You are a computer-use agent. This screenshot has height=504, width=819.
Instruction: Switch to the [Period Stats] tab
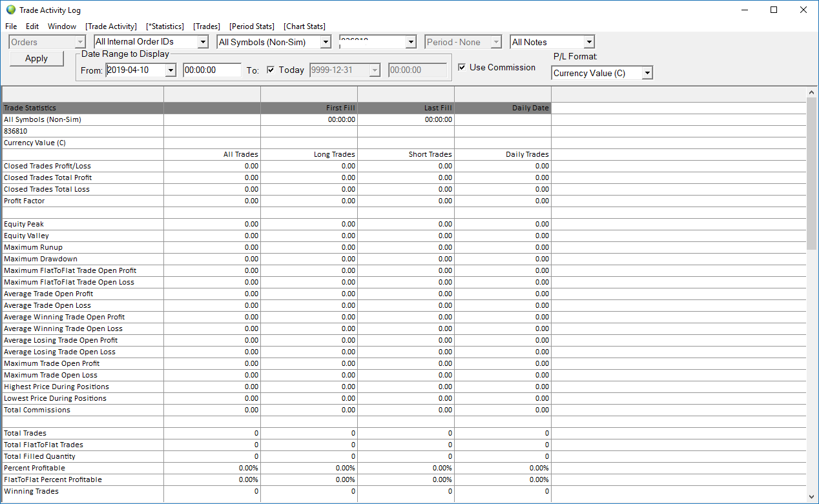252,26
